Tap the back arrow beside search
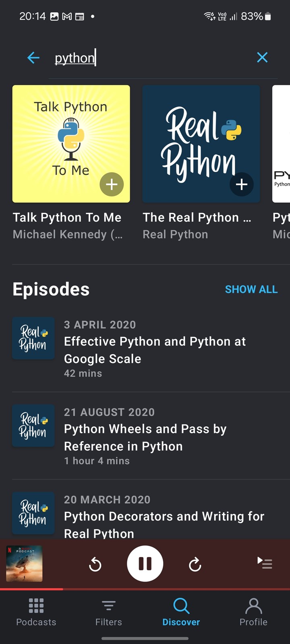Viewport: 290px width, 644px height. click(x=33, y=58)
